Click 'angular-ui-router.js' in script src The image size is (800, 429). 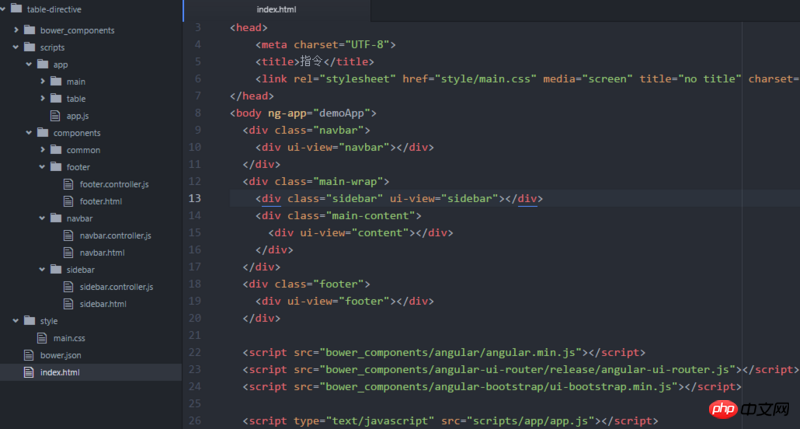[x=665, y=369]
